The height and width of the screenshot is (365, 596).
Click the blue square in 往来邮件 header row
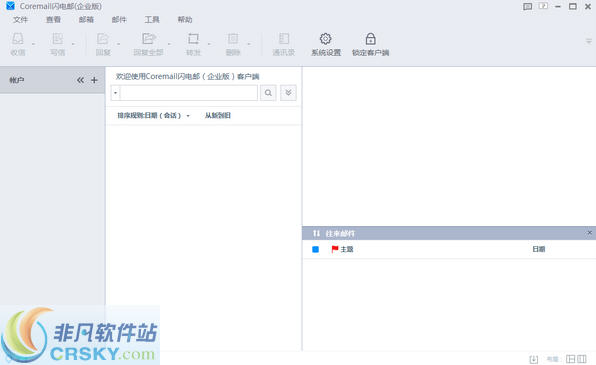click(315, 249)
